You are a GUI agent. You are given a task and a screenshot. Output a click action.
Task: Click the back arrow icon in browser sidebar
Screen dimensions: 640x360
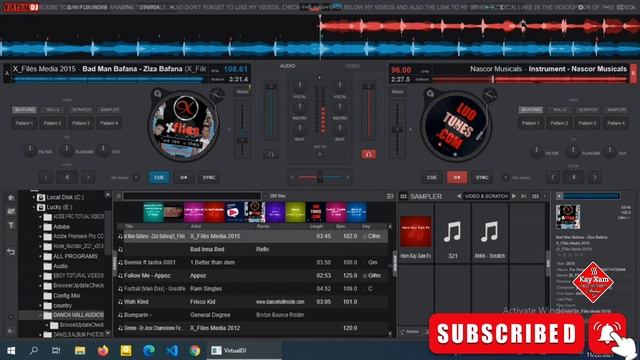click(11, 252)
